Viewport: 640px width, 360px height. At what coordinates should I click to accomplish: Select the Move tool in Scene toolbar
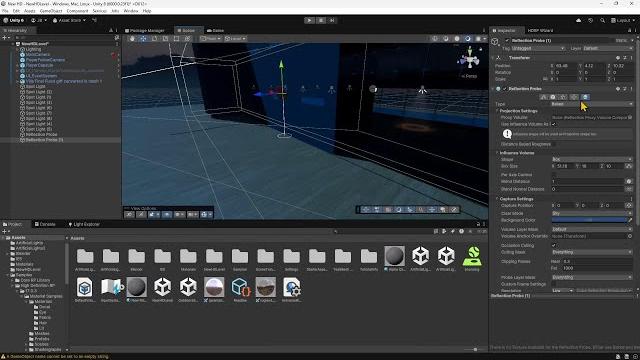(143, 39)
